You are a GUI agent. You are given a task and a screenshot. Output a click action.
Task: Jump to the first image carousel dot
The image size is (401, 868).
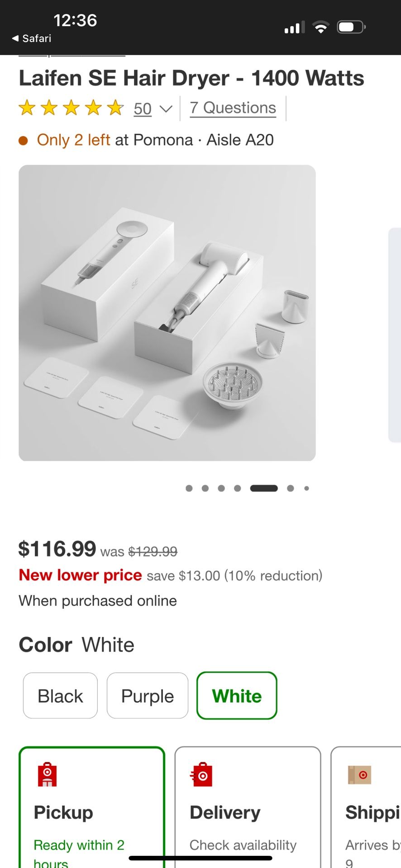click(189, 488)
